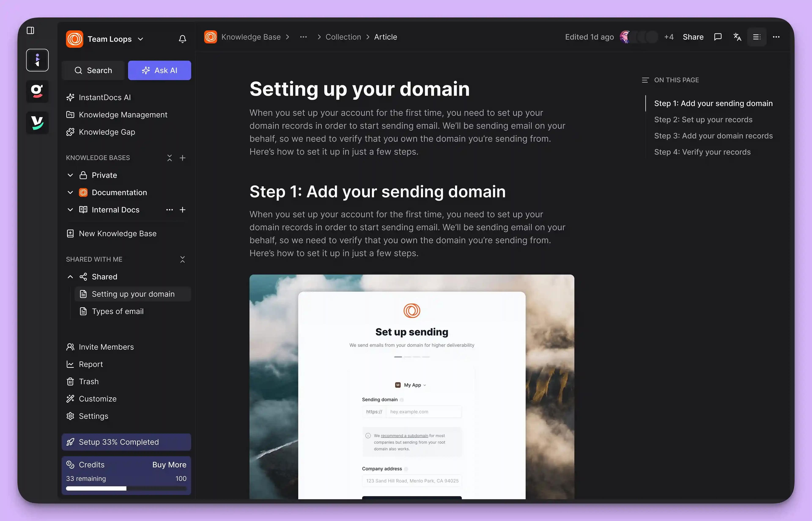
Task: Open the notifications bell
Action: (182, 39)
